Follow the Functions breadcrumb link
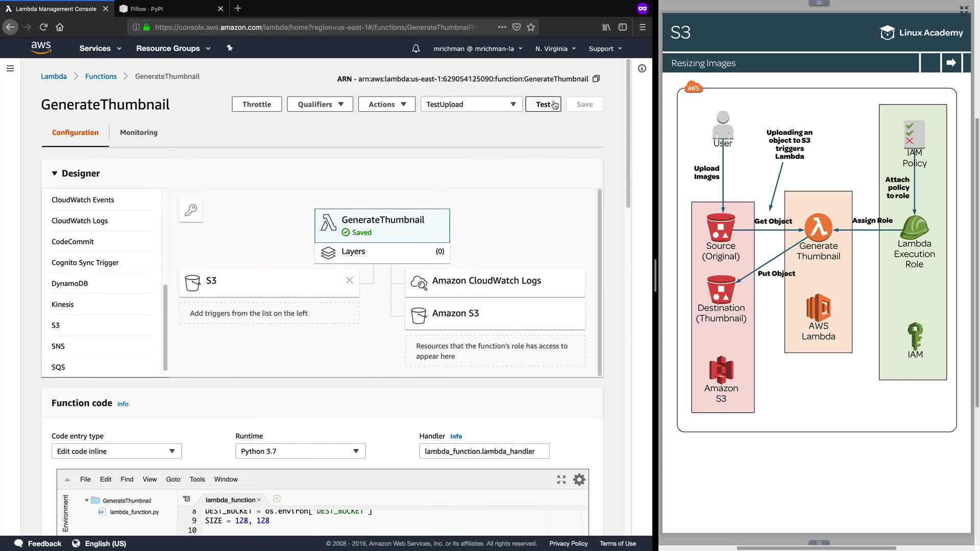 coord(101,76)
